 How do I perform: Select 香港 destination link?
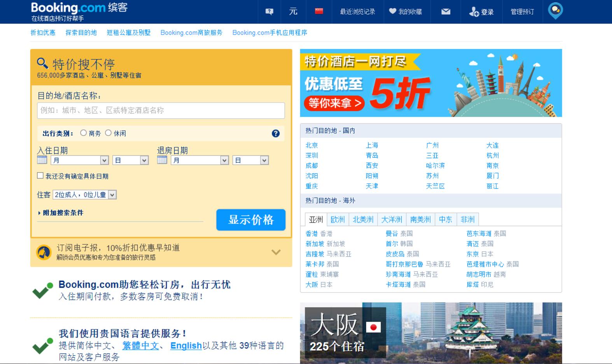[x=312, y=233]
